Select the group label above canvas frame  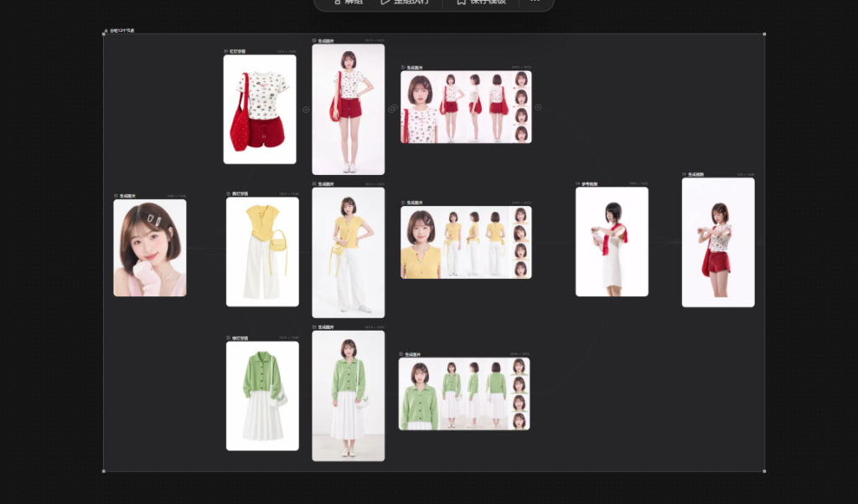(x=121, y=31)
